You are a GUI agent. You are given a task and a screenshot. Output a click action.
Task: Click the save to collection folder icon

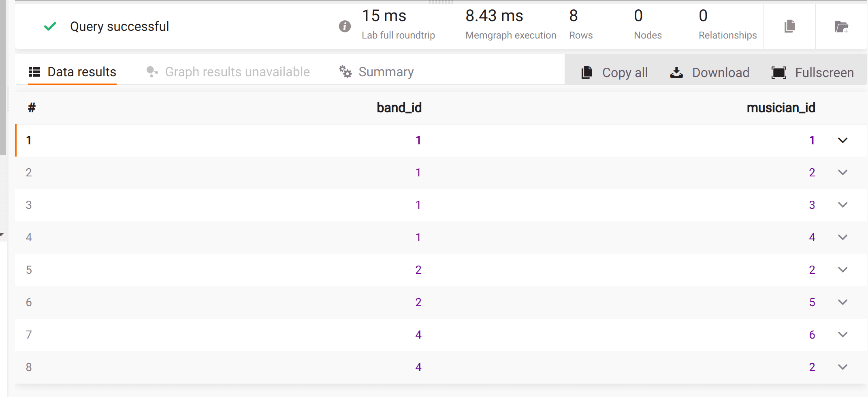point(841,27)
